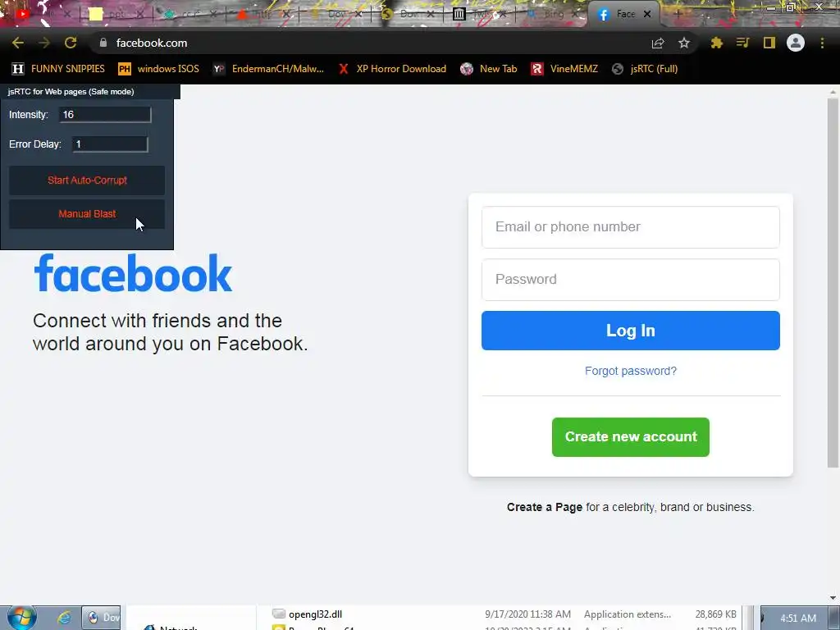
Task: Open a new browser tab
Action: click(x=677, y=14)
